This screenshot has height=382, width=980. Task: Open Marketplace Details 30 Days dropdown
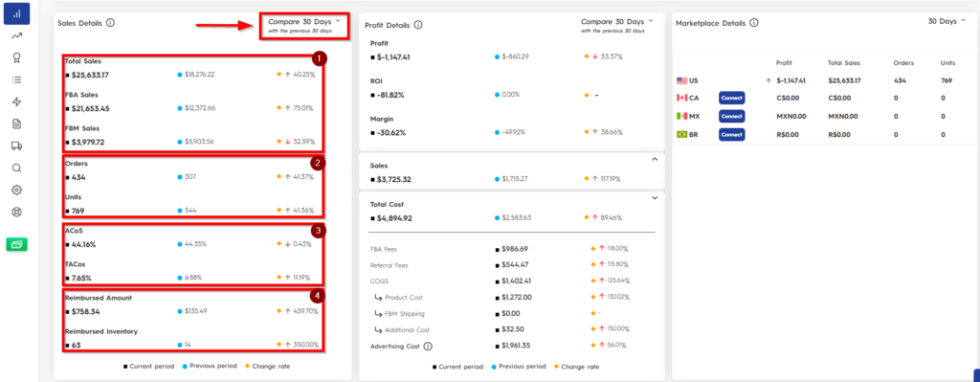coord(947,21)
